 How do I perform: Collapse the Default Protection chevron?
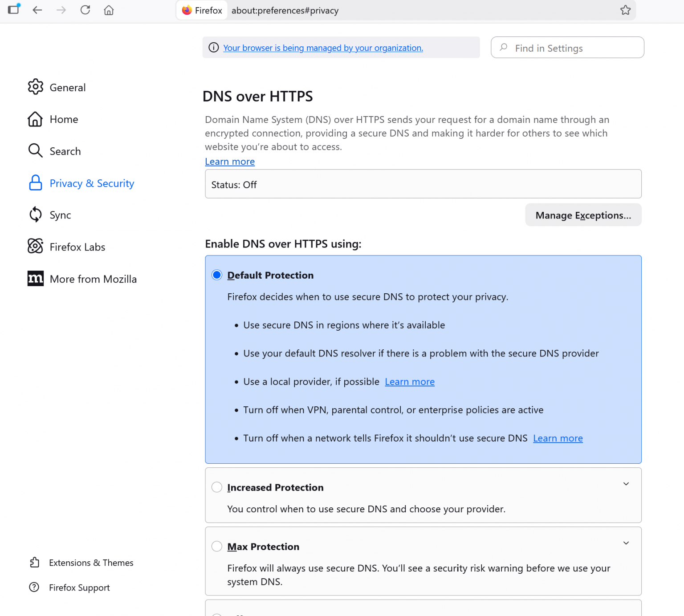[x=626, y=275]
